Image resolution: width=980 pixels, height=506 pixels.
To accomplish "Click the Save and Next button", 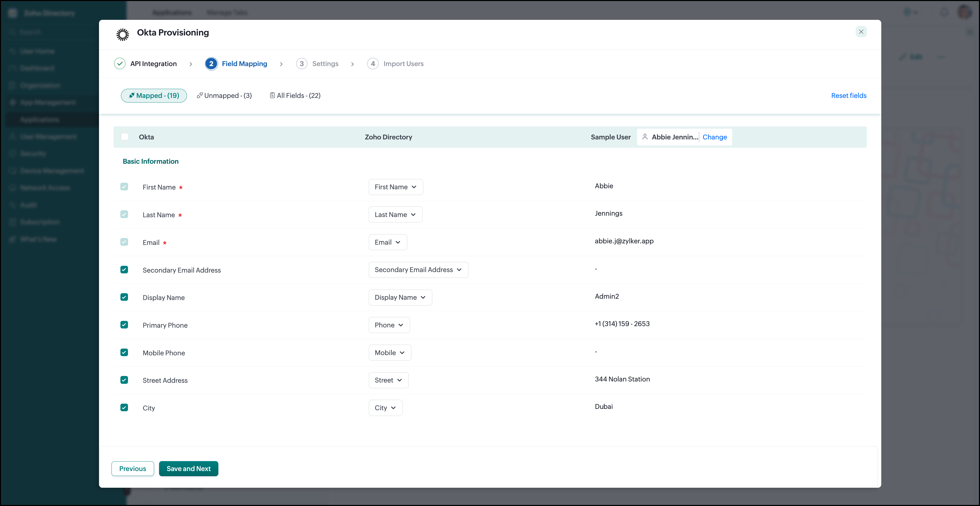I will tap(188, 468).
